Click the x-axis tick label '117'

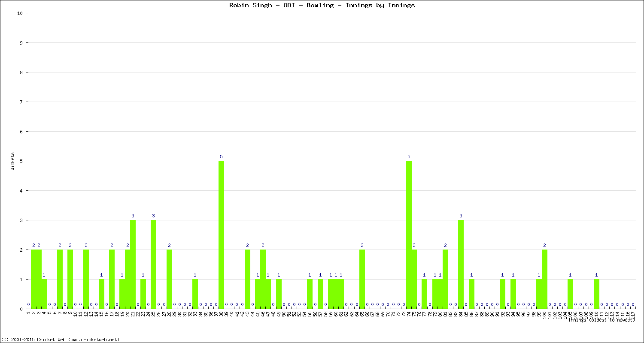click(633, 315)
